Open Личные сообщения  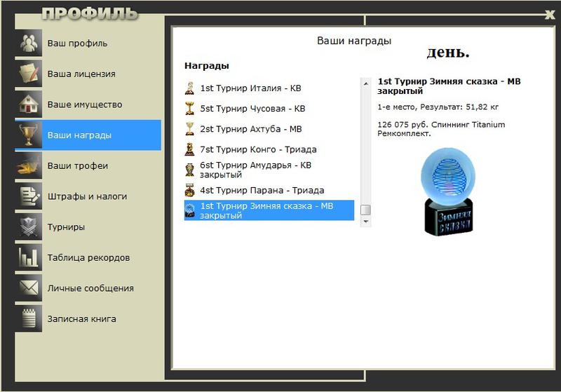click(88, 288)
